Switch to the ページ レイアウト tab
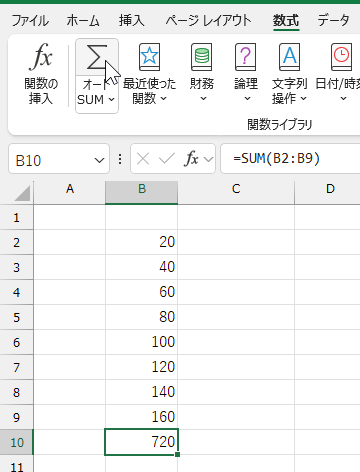Viewport: 360px width, 472px height. click(x=208, y=21)
